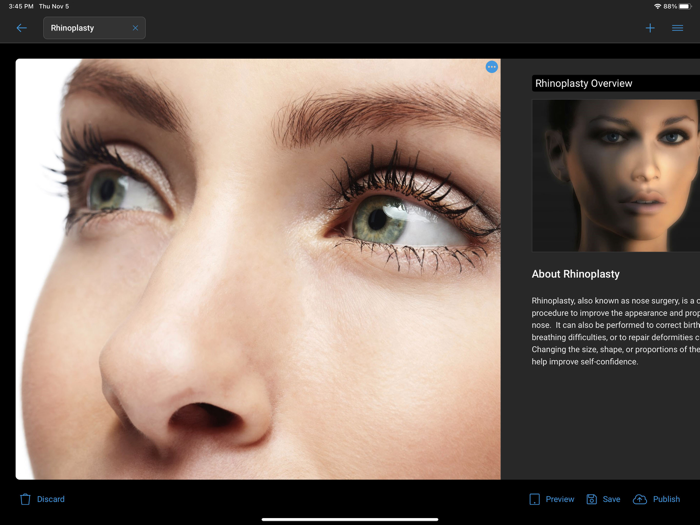Viewport: 700px width, 525px height.
Task: Open the hamburger menu icon
Action: coord(678,28)
